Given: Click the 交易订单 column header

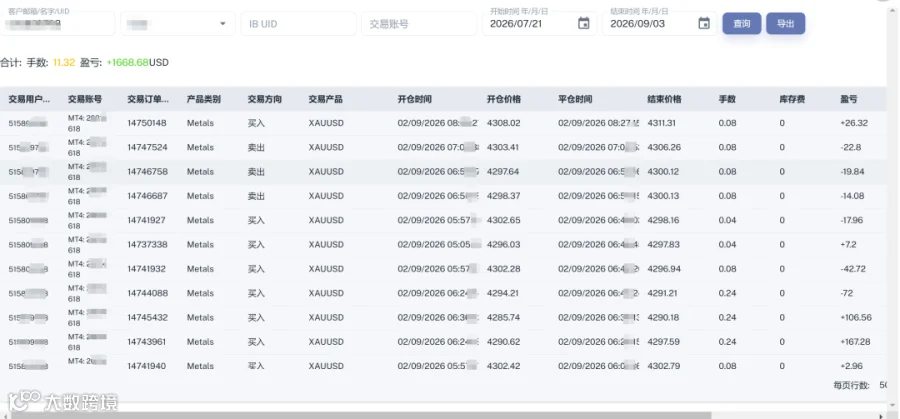Looking at the screenshot, I should [x=148, y=99].
